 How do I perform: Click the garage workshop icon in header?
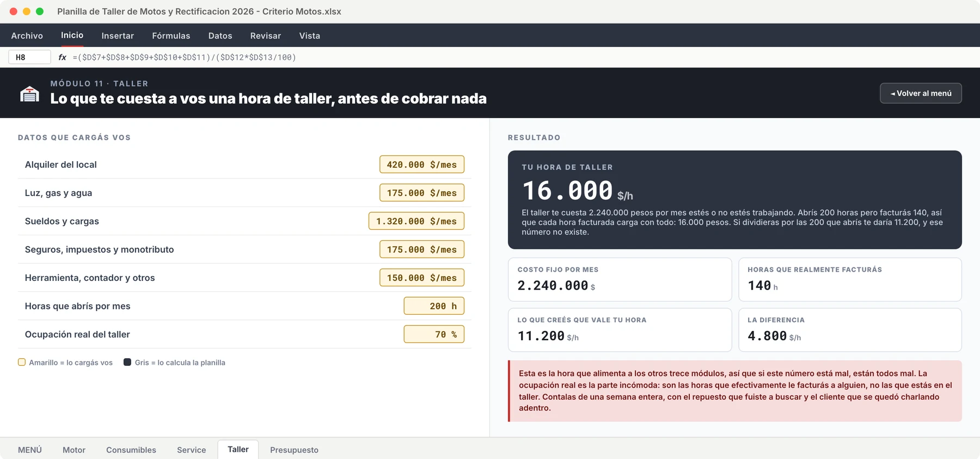click(29, 94)
